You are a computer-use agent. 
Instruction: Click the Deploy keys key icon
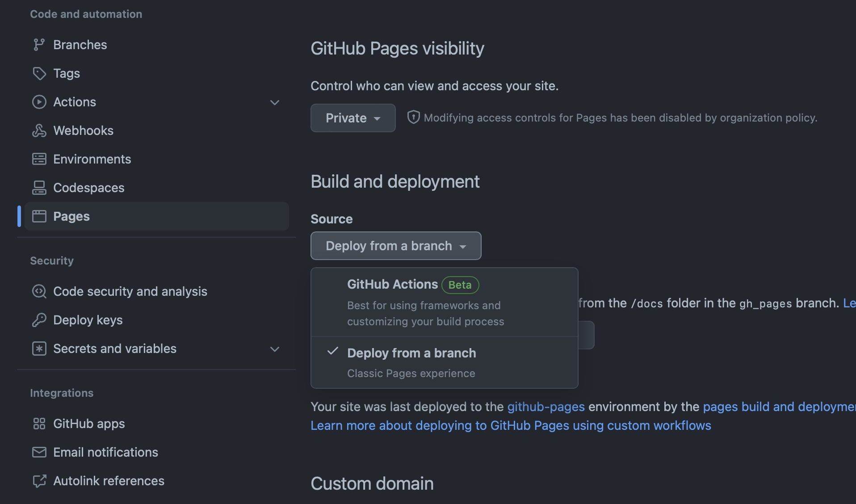coord(39,320)
